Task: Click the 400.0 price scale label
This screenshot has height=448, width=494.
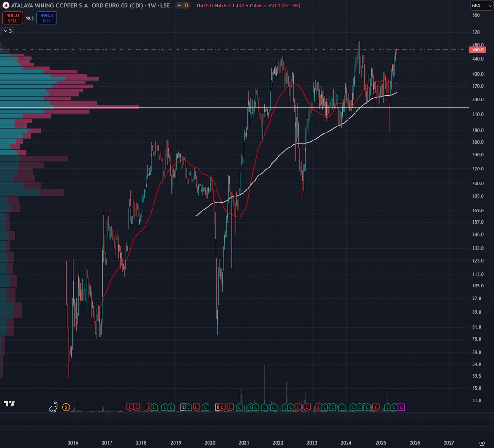Action: pyautogui.click(x=478, y=74)
